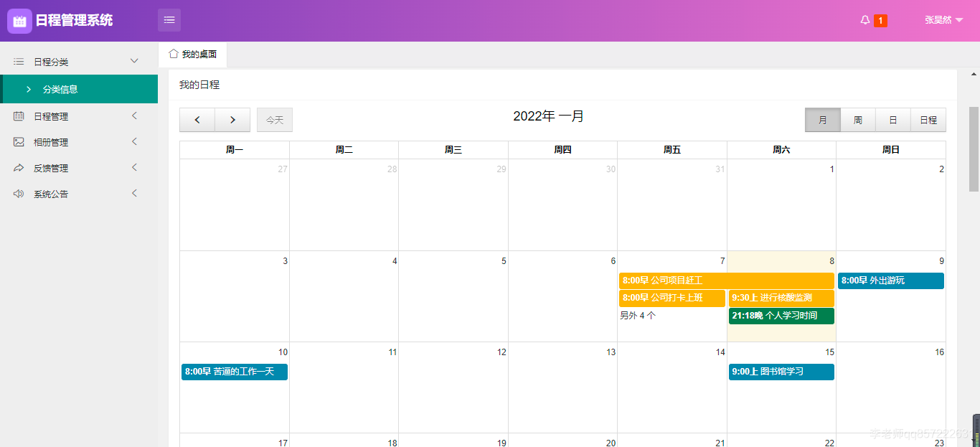Open the 8:00早 苦逼的工作一天 event

235,372
